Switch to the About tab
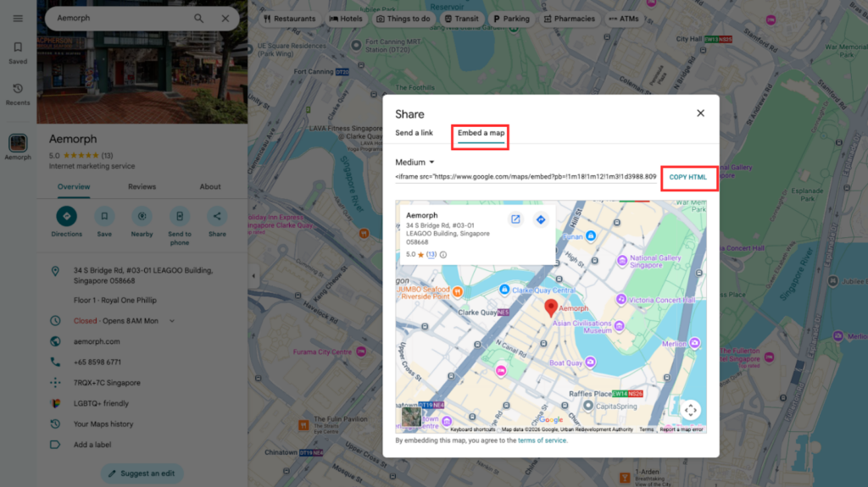The width and height of the screenshot is (868, 487). 210,187
